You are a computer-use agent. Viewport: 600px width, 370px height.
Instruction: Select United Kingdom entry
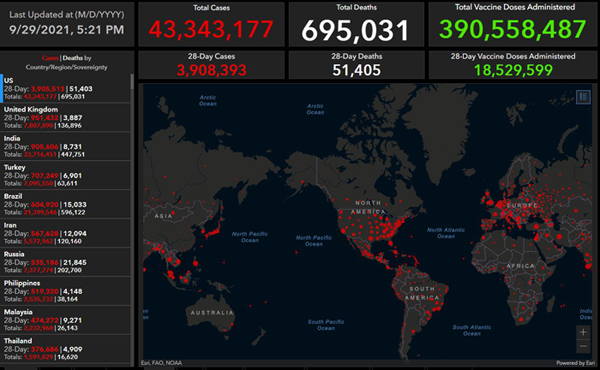(x=65, y=117)
